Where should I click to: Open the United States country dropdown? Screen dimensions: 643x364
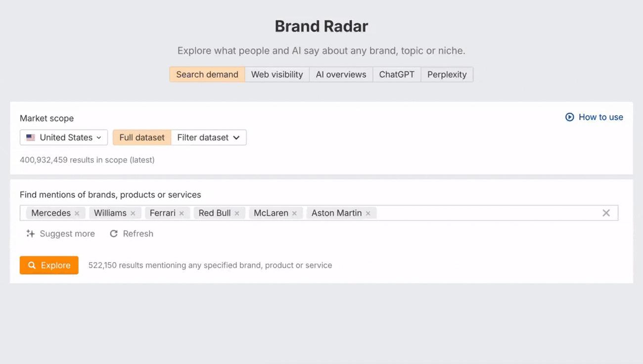click(x=63, y=137)
